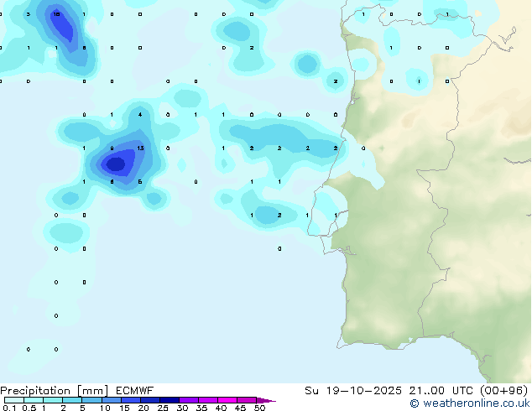Viewport: 532px width, 411px height.
Task: Click the 'Precipitation [mm]' title text
Action: tap(55, 391)
